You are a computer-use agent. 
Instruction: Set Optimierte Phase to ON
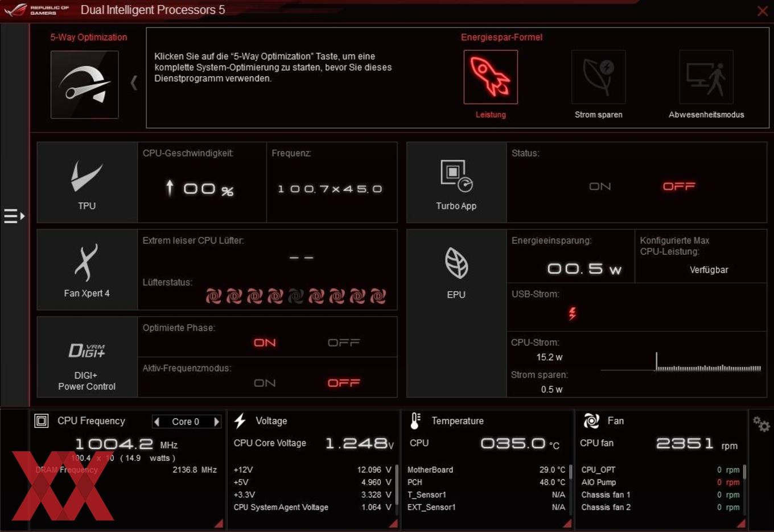pos(265,343)
